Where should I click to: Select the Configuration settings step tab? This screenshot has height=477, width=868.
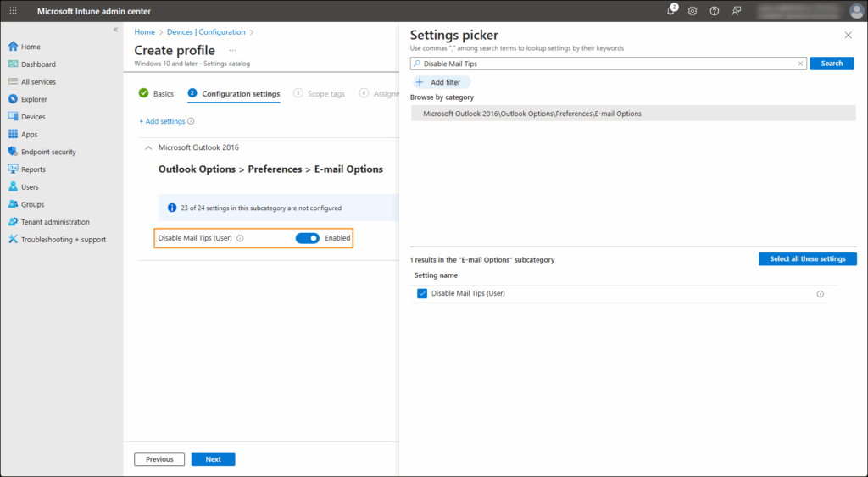[x=234, y=93]
